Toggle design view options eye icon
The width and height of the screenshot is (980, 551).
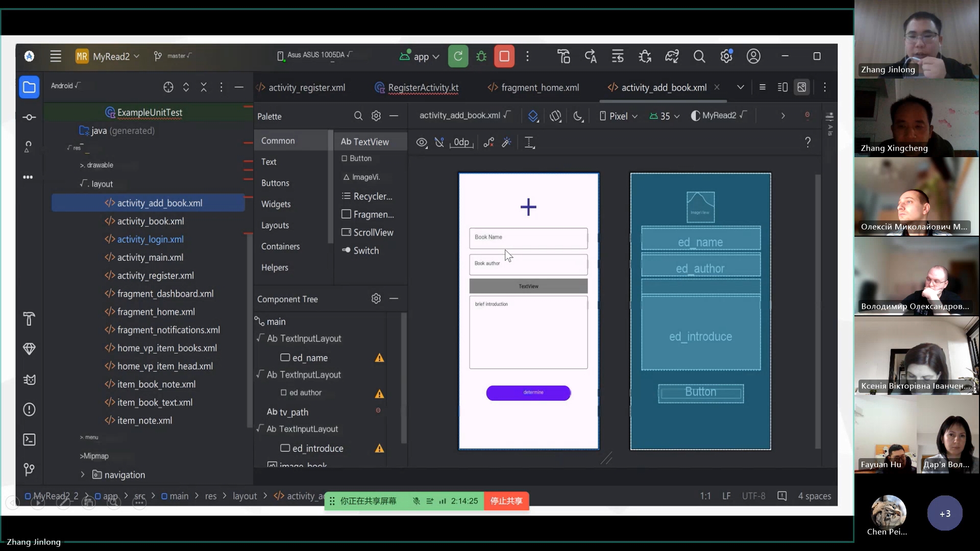point(421,142)
